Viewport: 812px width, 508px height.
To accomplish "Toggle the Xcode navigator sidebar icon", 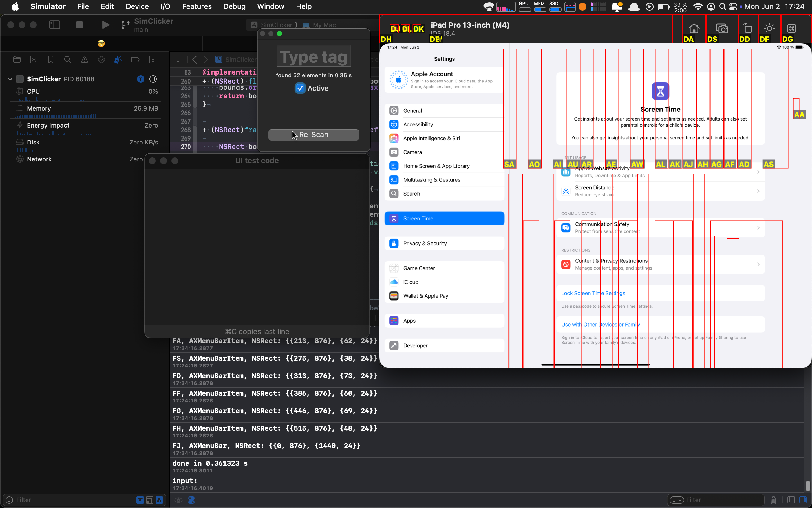I will (x=55, y=25).
